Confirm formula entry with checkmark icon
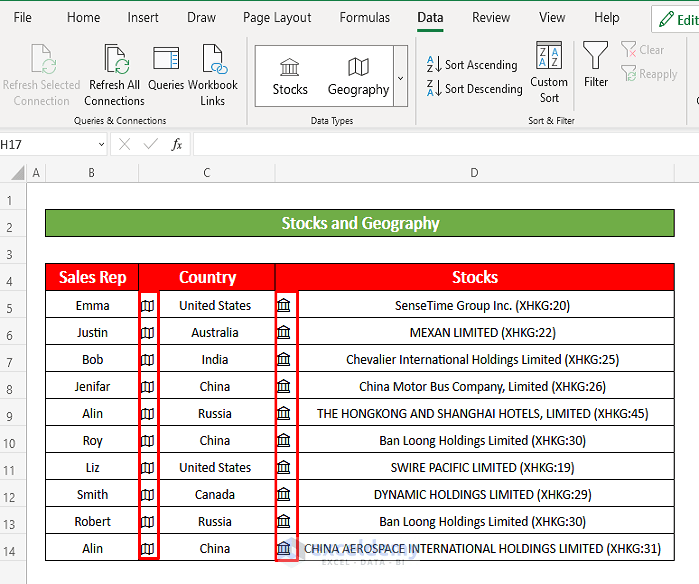Image resolution: width=699 pixels, height=584 pixels. pos(151,144)
